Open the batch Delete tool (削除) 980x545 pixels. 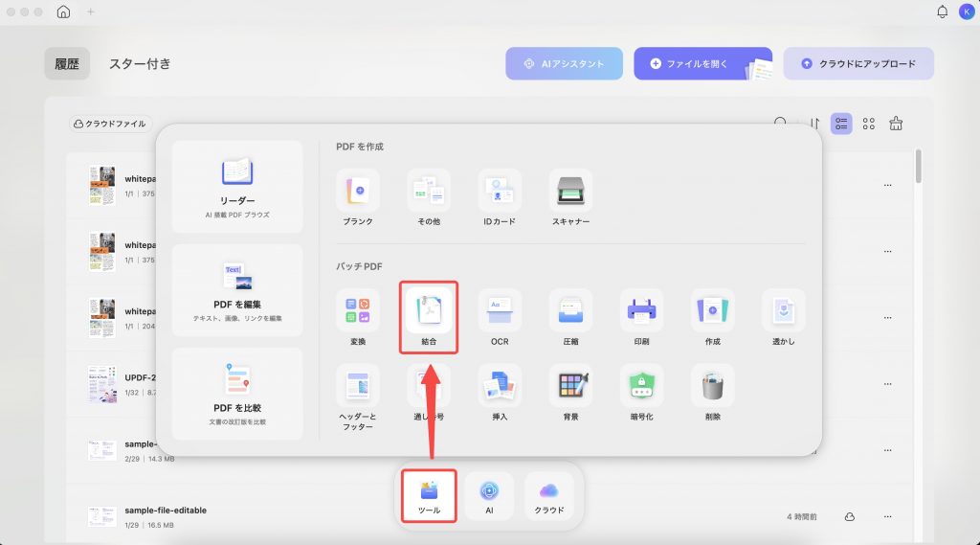pyautogui.click(x=712, y=385)
